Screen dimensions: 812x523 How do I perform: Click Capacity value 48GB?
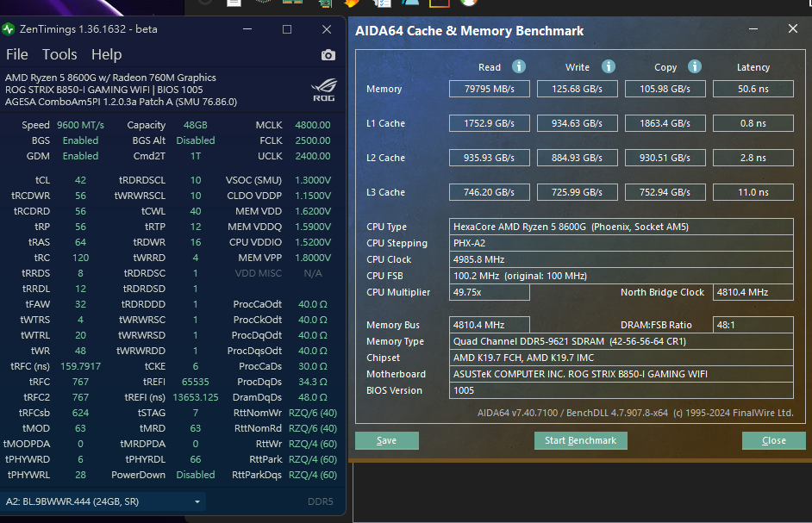tap(195, 125)
